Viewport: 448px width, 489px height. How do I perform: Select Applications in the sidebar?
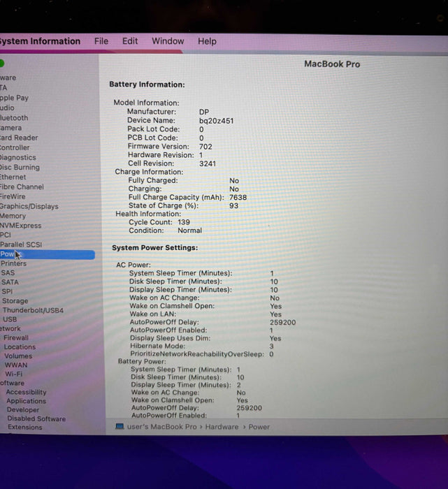pos(26,401)
